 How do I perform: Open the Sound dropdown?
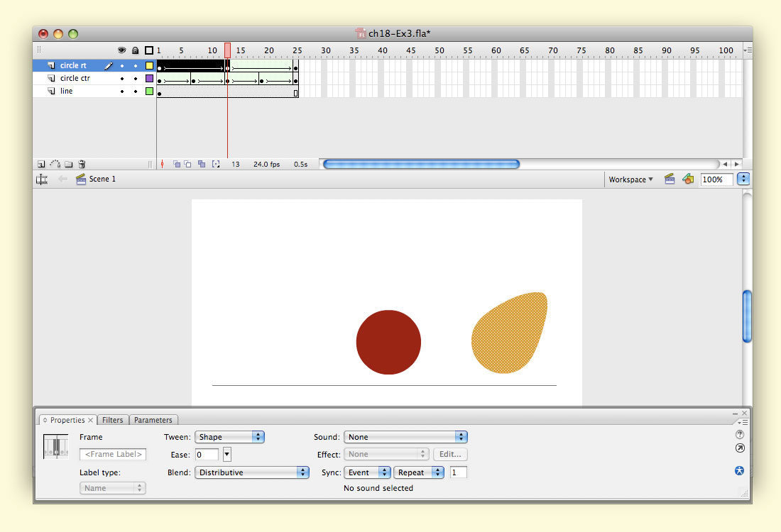point(405,437)
